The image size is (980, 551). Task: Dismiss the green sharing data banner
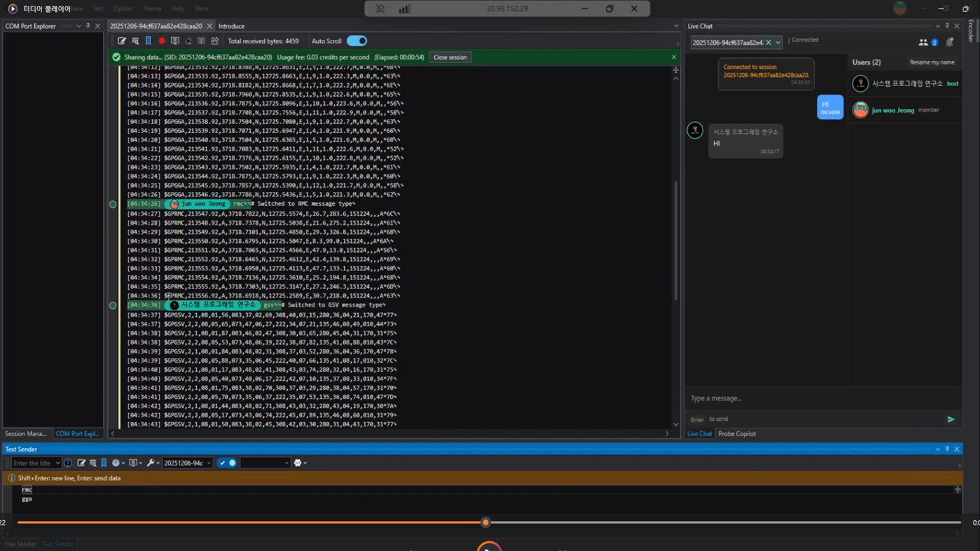click(x=674, y=57)
